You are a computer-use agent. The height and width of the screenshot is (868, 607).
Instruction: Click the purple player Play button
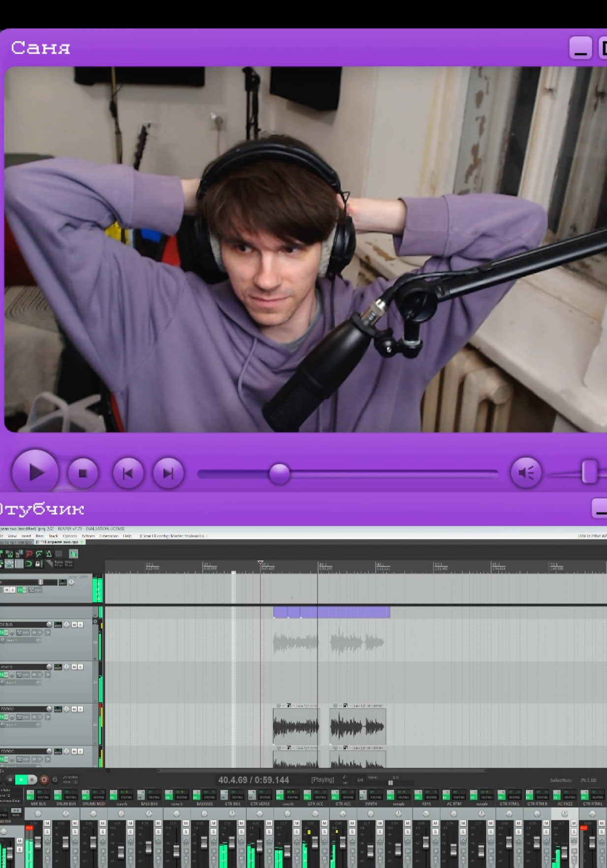(x=35, y=472)
